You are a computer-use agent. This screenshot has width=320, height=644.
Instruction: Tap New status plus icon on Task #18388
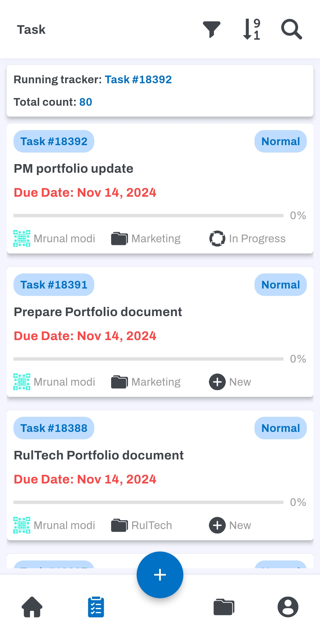click(217, 525)
